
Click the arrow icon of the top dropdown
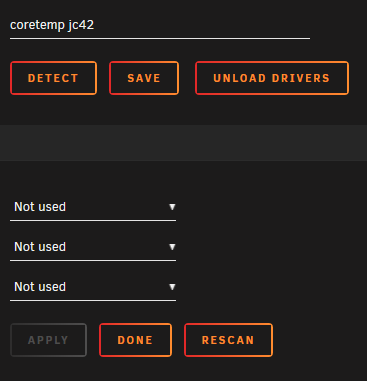point(172,207)
